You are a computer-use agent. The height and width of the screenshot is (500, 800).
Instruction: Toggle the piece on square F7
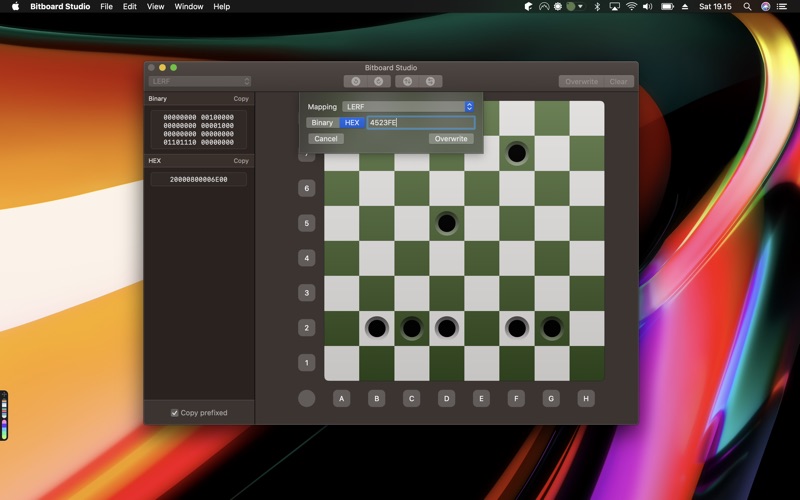[517, 153]
